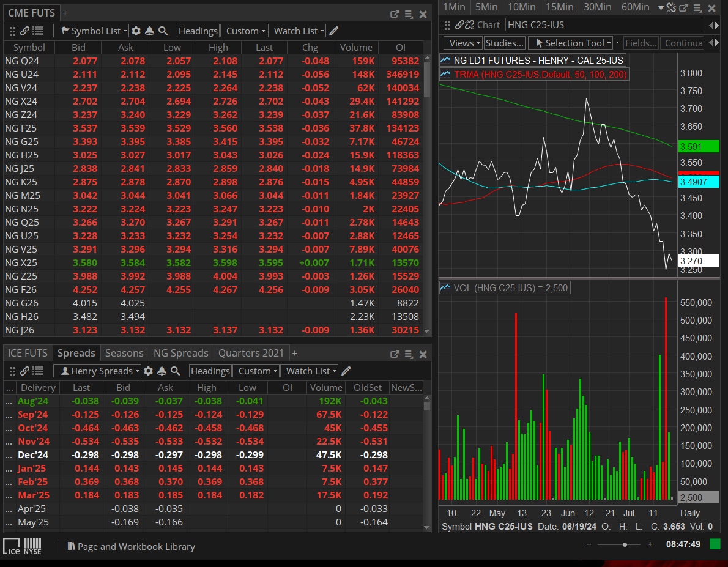The image size is (728, 567).
Task: Open Page and Workbook Library
Action: click(x=132, y=547)
